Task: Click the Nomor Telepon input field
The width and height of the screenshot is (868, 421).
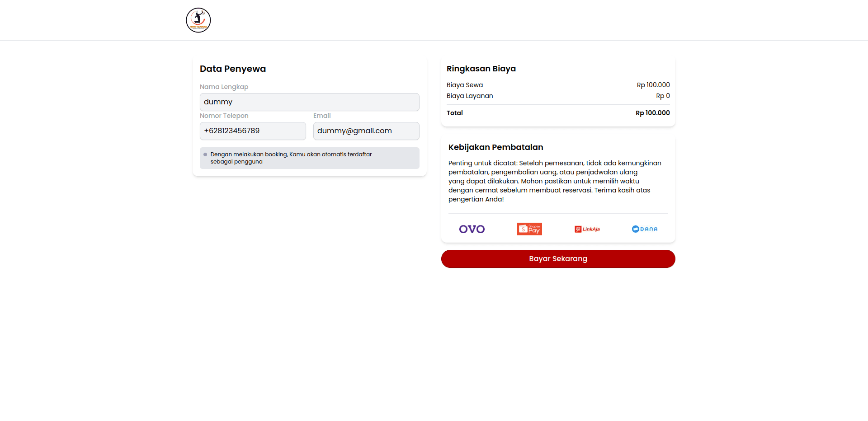Action: tap(253, 131)
